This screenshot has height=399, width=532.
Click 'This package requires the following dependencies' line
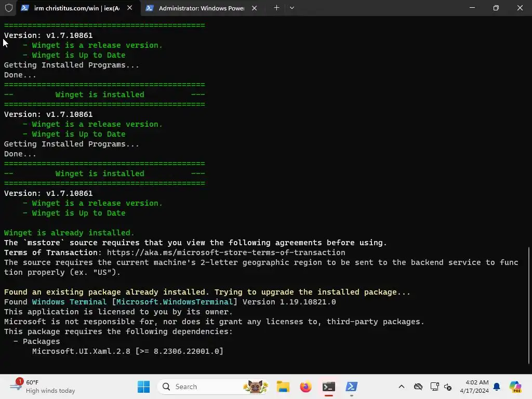(118, 331)
